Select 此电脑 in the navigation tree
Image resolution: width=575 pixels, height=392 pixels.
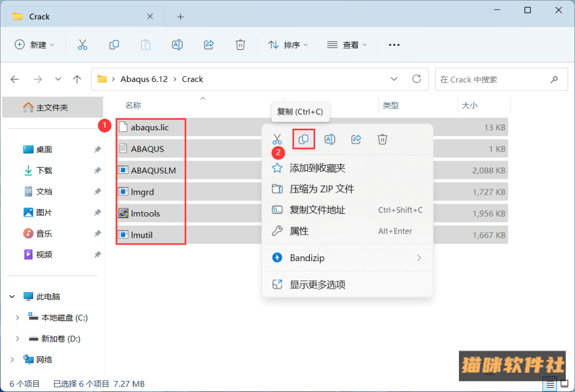[48, 296]
